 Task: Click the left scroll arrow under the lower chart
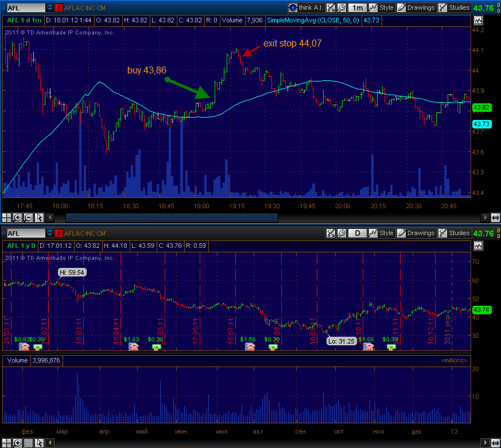[49, 443]
